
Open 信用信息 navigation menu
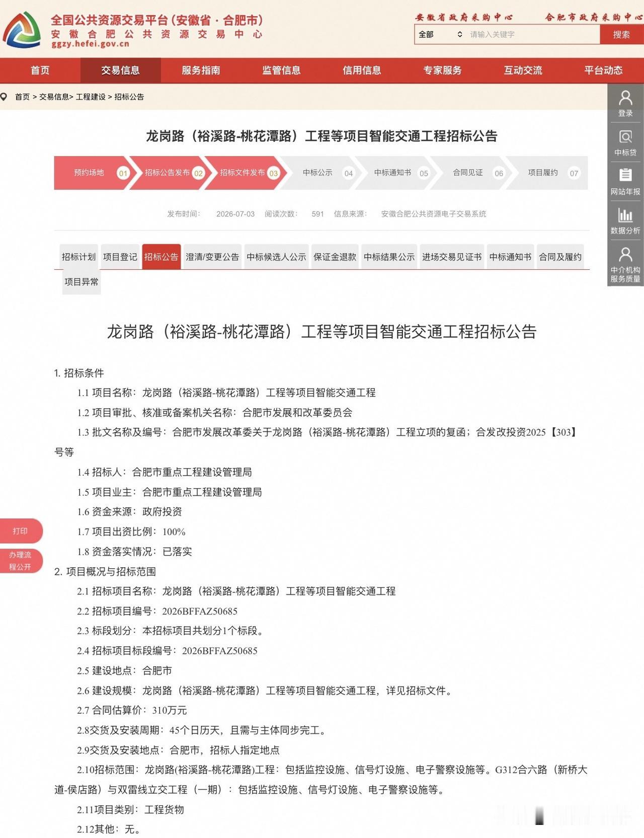point(362,70)
